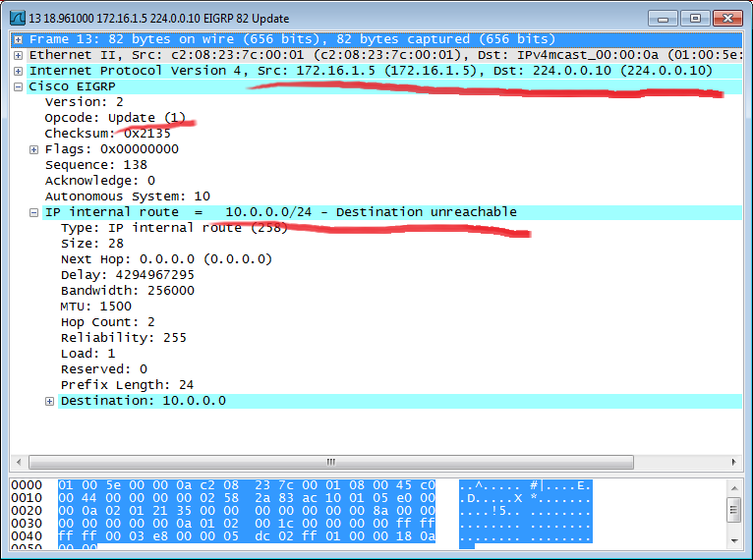The image size is (753, 560).
Task: Click the ASCII column of row 0020
Action: pyautogui.click(x=525, y=511)
